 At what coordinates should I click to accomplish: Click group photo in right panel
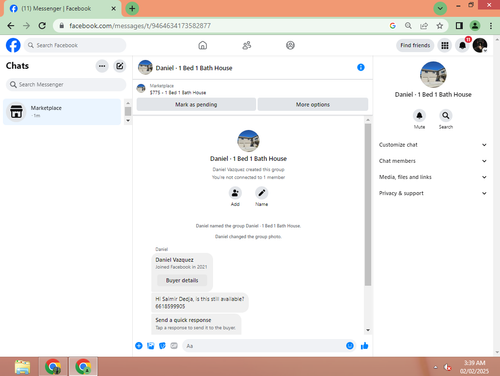coord(433,74)
